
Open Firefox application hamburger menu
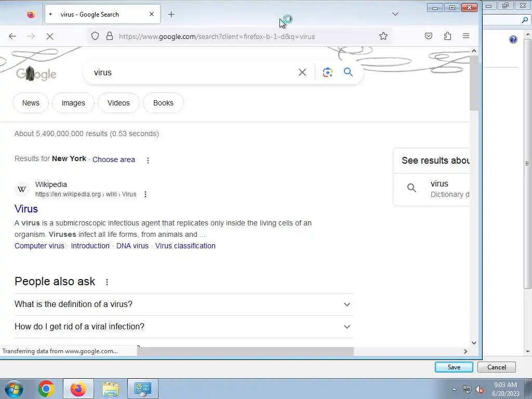coord(466,36)
